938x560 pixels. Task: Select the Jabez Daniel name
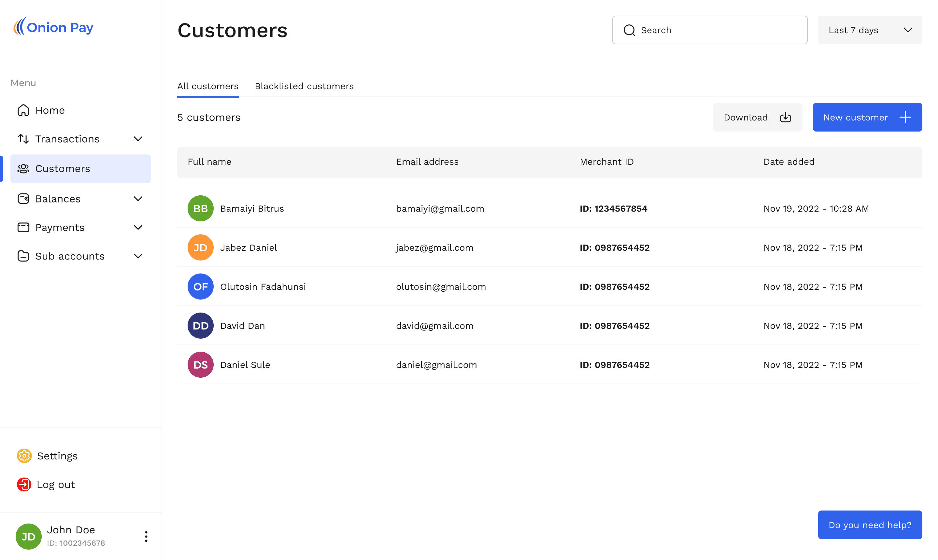click(249, 247)
